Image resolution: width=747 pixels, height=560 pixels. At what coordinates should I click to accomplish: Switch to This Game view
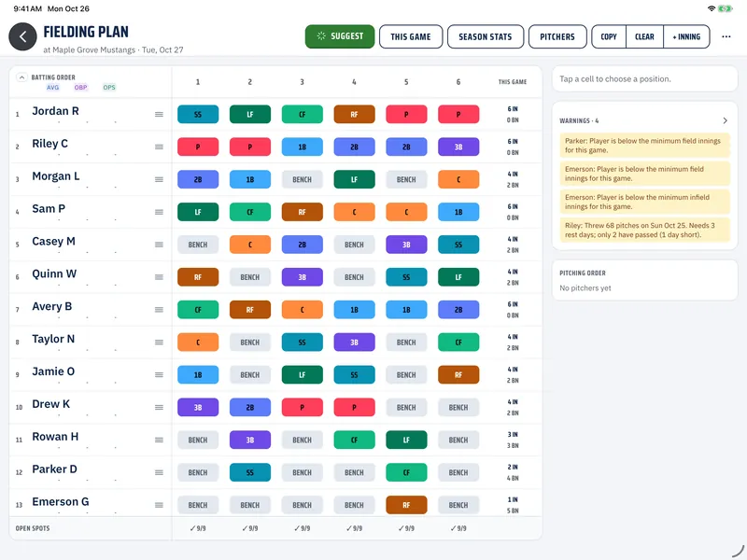tap(411, 36)
